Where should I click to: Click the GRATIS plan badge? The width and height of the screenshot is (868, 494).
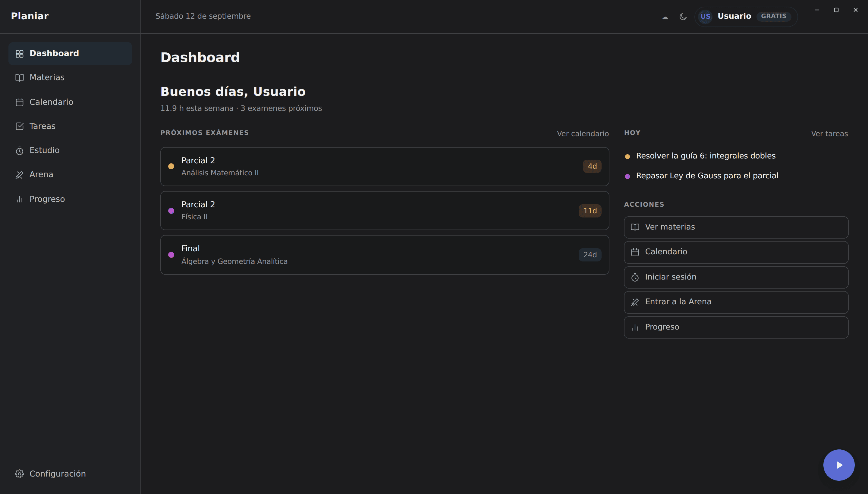pos(773,16)
